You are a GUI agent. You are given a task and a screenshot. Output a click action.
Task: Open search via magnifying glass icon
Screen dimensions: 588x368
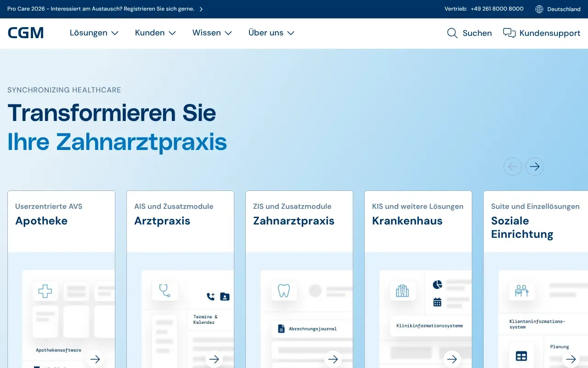[x=452, y=33]
